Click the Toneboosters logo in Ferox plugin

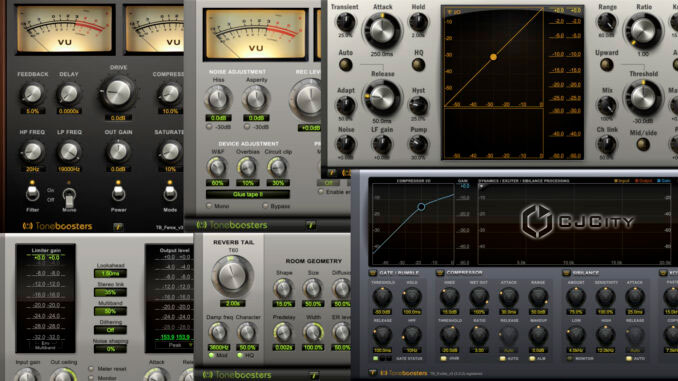[x=58, y=226]
